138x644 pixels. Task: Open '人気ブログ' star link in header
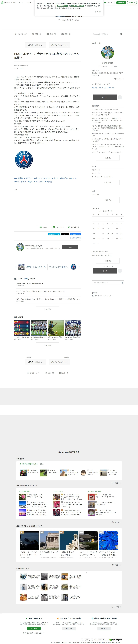coord(108,2)
